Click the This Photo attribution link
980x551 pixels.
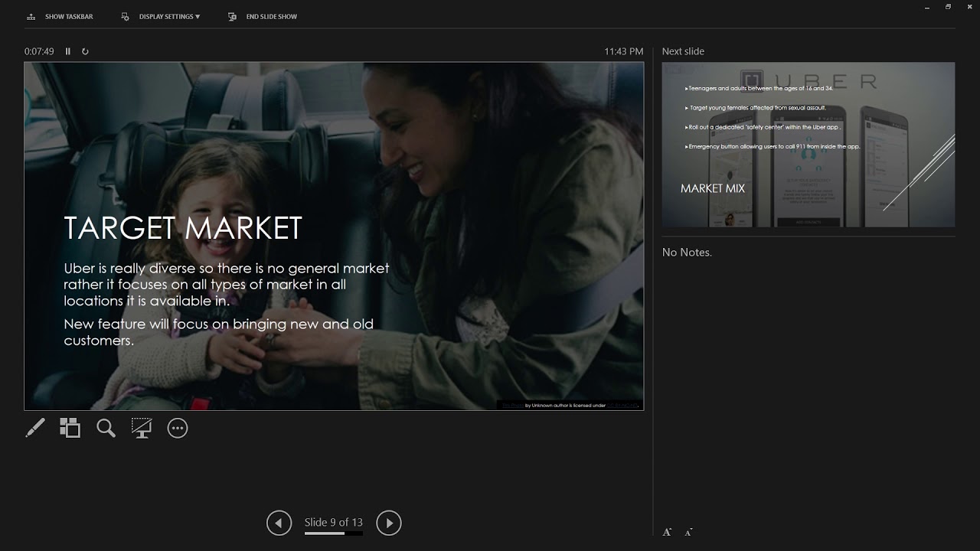[512, 406]
